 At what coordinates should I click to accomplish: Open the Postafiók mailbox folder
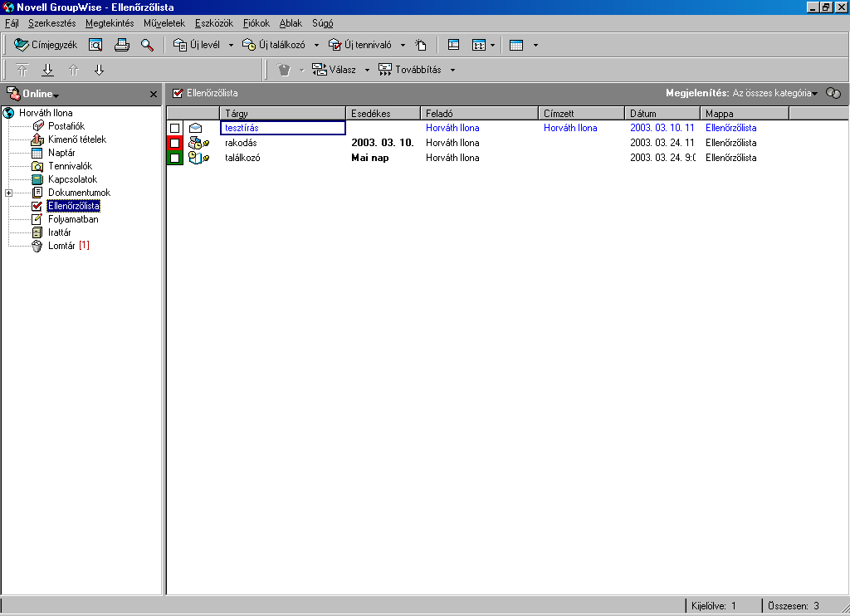[66, 126]
